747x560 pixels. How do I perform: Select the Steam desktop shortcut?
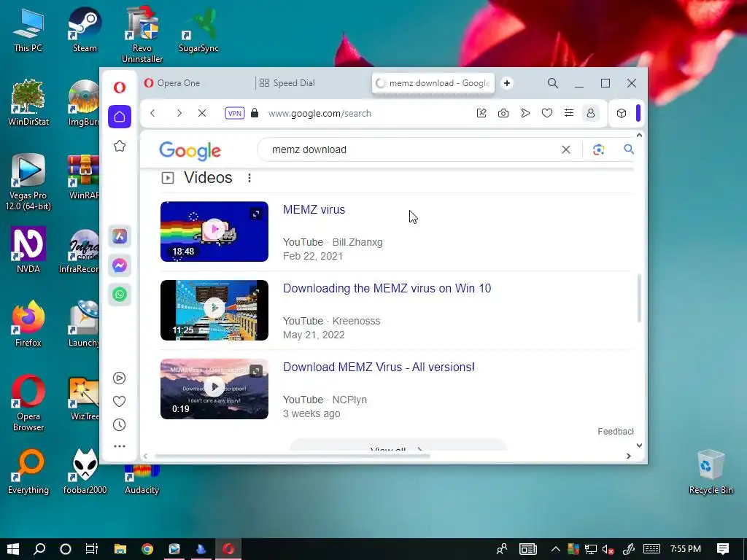point(85,29)
